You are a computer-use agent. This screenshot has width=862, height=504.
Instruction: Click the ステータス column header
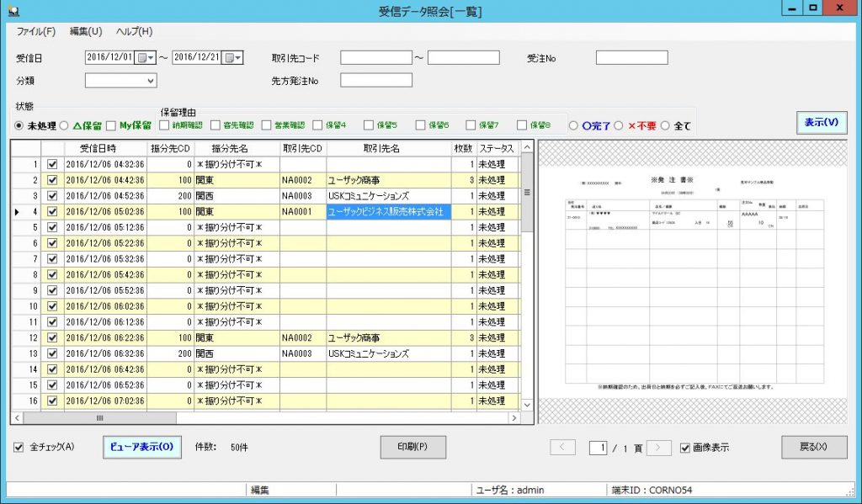point(497,148)
